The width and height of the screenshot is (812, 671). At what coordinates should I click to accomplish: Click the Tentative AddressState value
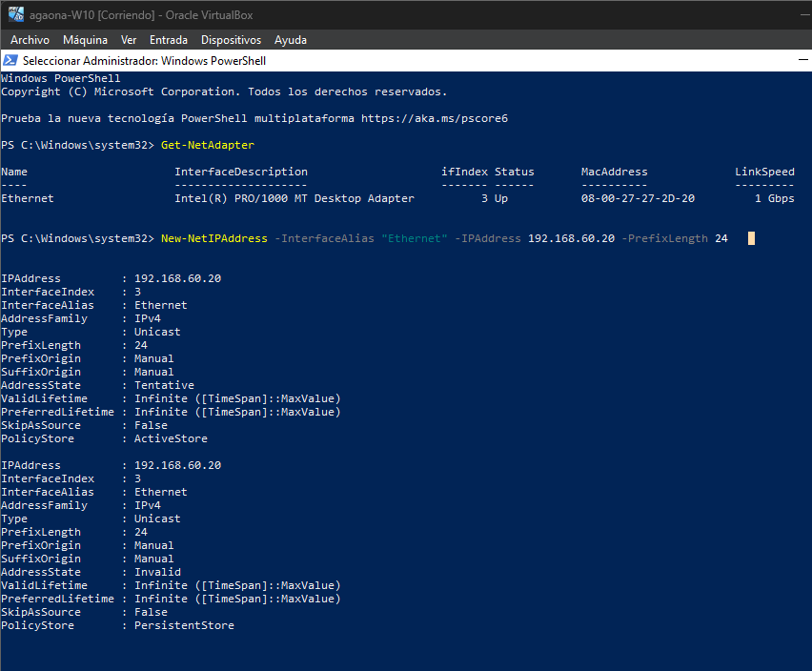pos(164,385)
